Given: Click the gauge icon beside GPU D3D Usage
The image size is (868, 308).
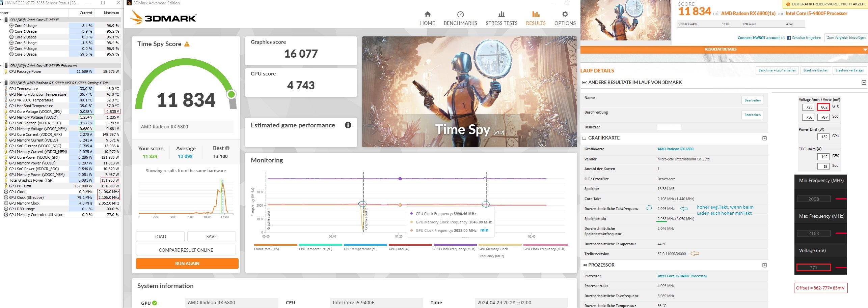Looking at the screenshot, I should pyautogui.click(x=6, y=209).
